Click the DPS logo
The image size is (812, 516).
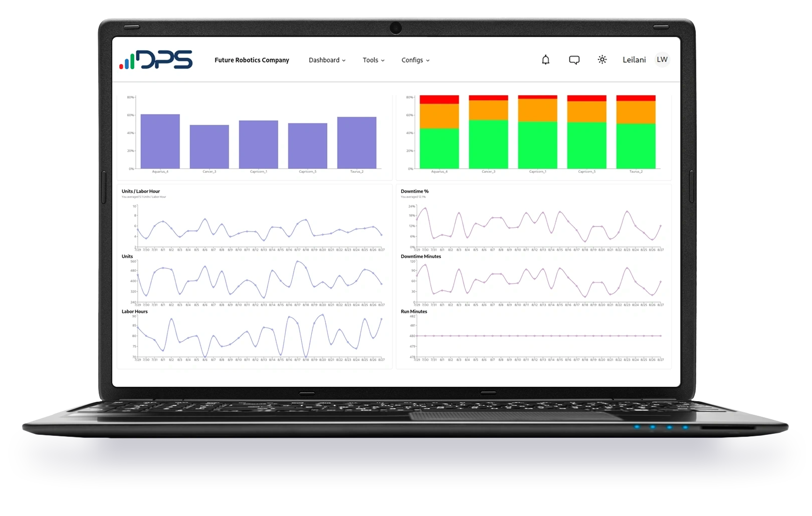(x=156, y=60)
